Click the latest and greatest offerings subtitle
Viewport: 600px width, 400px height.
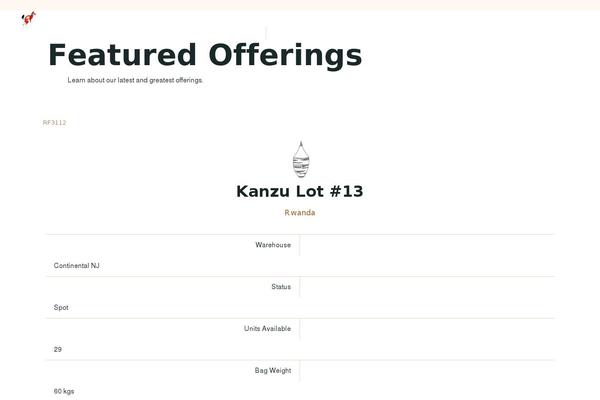click(x=135, y=80)
